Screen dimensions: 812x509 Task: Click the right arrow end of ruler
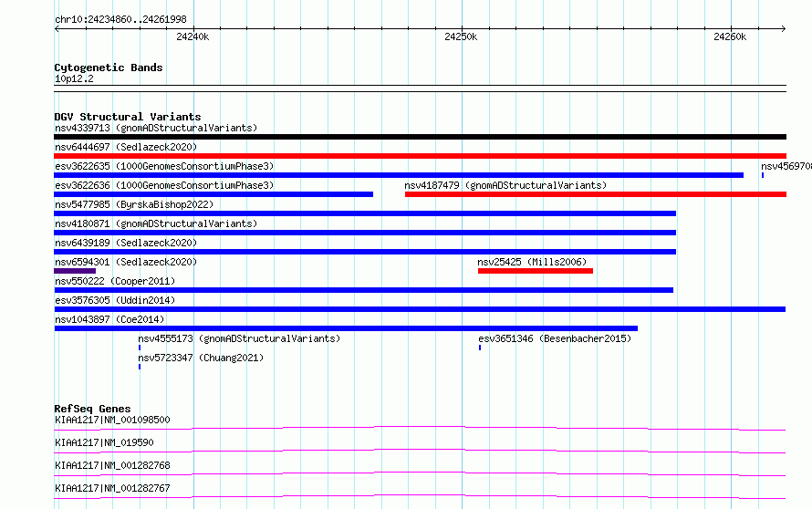[x=783, y=29]
